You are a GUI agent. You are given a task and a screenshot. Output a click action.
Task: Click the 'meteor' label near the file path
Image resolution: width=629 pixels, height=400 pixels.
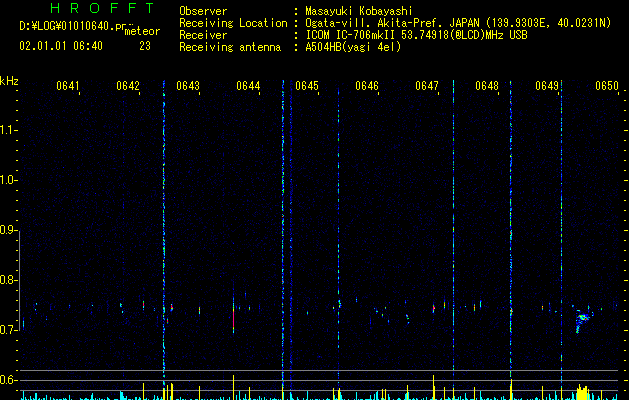(142, 31)
